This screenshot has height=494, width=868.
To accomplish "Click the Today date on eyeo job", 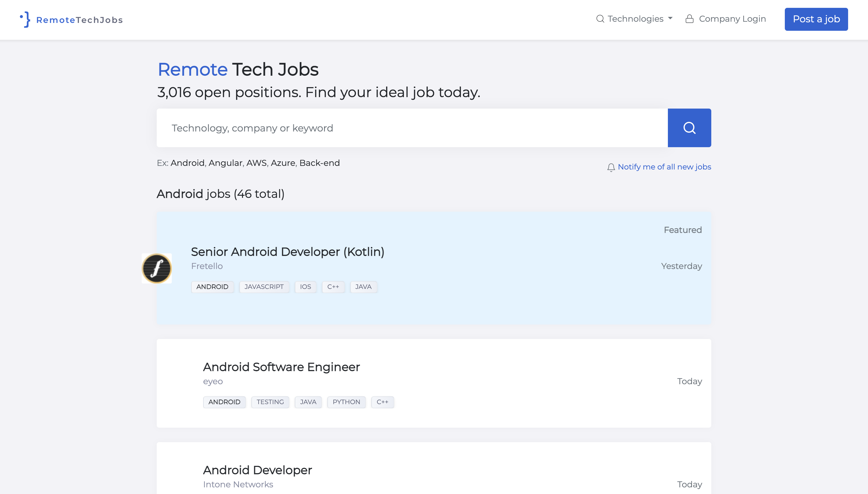I will tap(690, 381).
